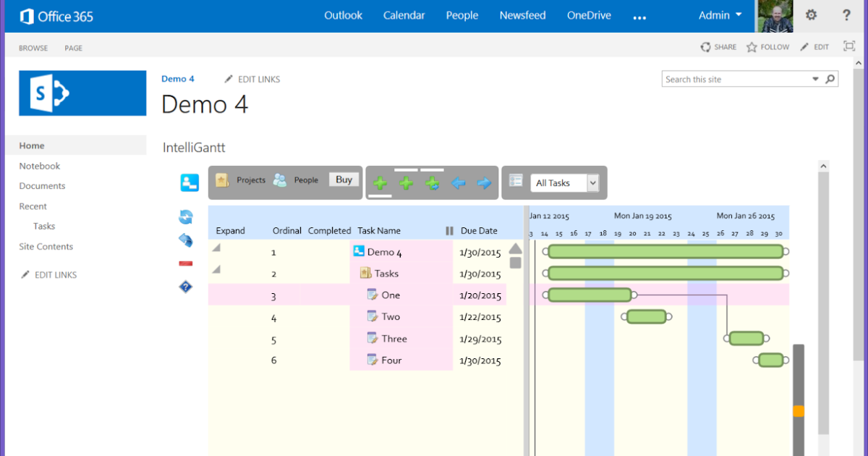Image resolution: width=868 pixels, height=456 pixels.
Task: Click the blue outdent arrow icon
Action: 458,183
